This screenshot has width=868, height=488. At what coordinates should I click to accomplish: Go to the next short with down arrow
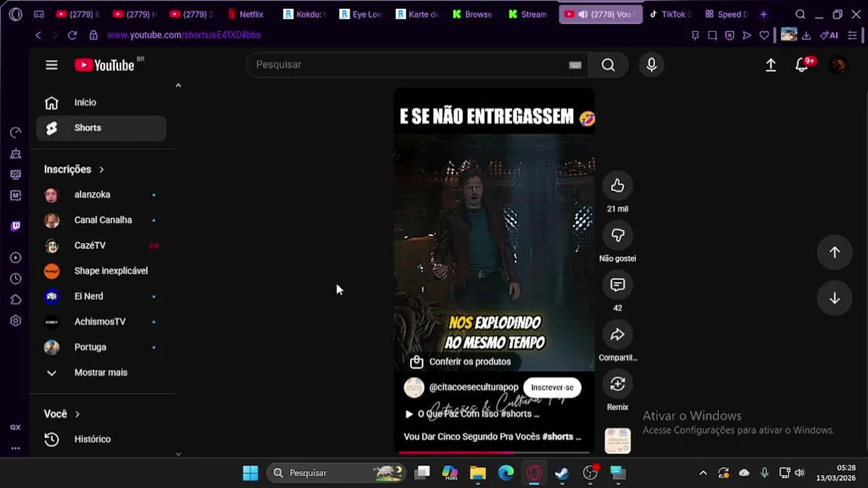pos(835,299)
